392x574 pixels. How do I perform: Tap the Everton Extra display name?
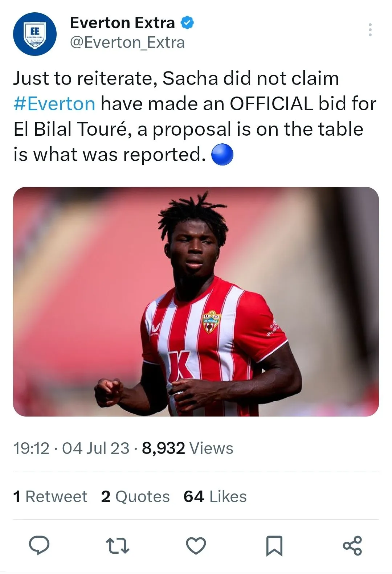pyautogui.click(x=122, y=23)
